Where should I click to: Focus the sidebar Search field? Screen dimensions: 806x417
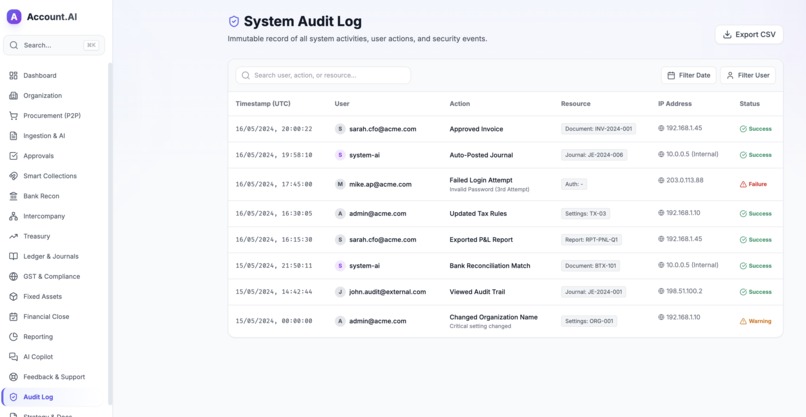[54, 45]
